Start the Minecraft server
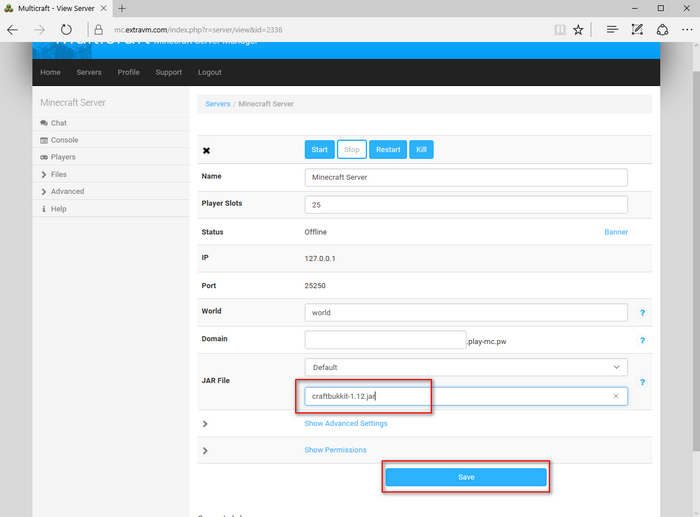This screenshot has height=517, width=700. pos(320,150)
